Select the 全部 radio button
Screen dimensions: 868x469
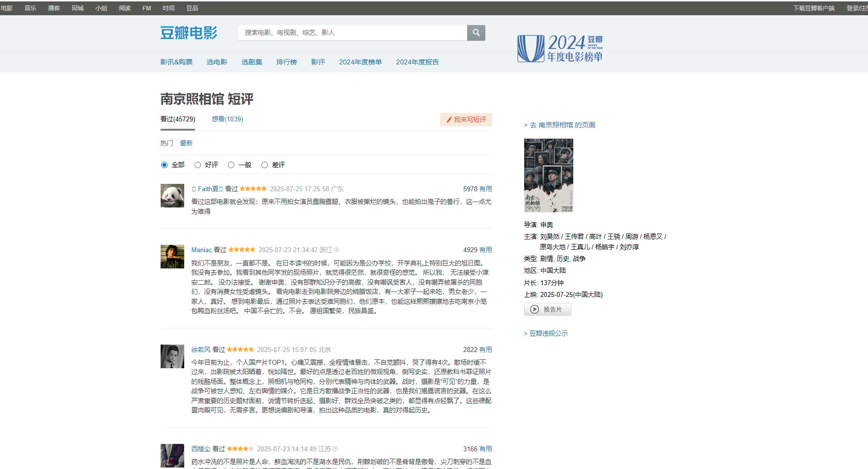(165, 165)
